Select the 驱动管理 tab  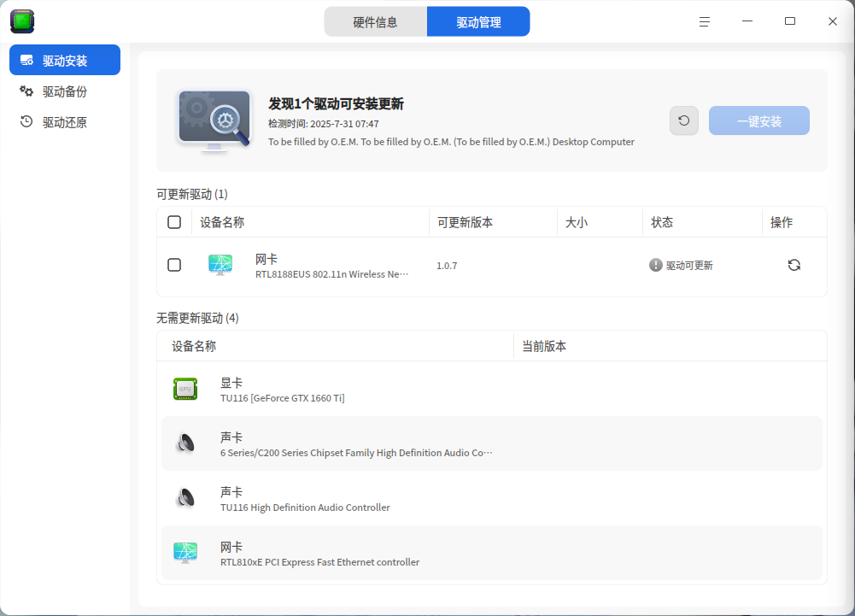tap(478, 22)
